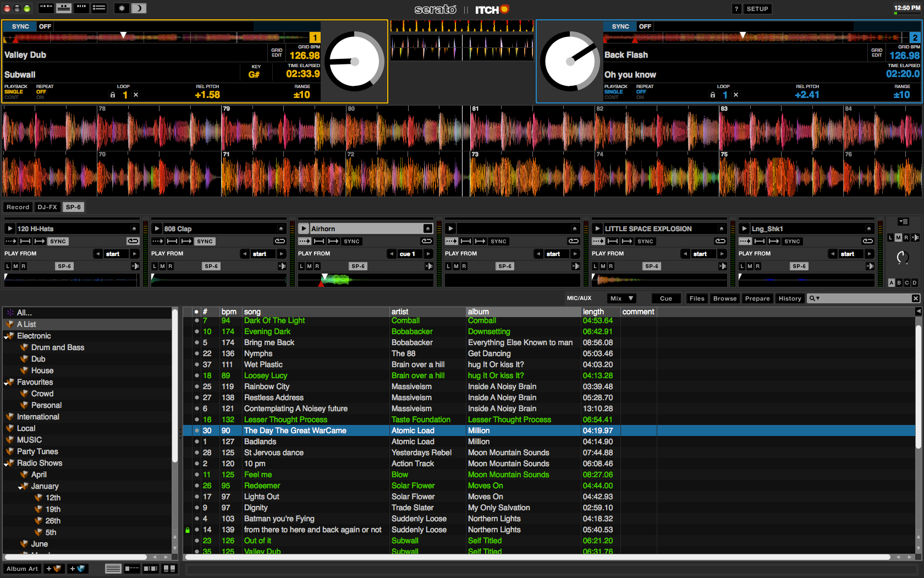Switch to simple list library view
Image resolution: width=924 pixels, height=578 pixels.
(x=113, y=569)
